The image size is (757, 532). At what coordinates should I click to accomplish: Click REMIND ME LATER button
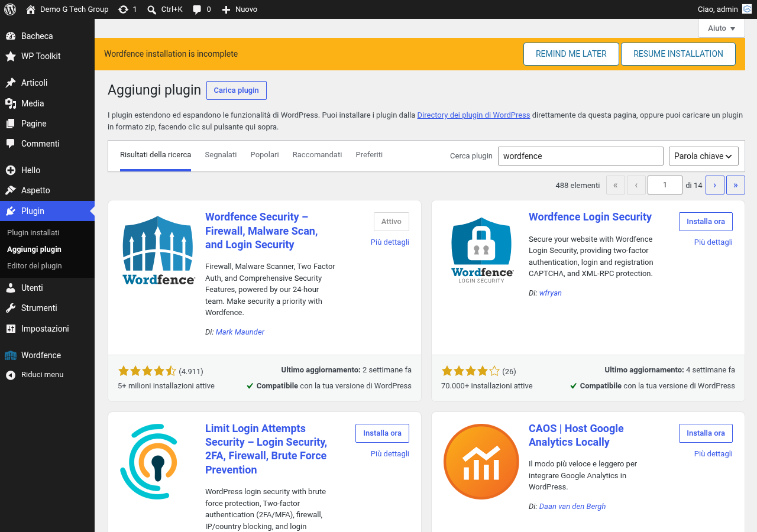pyautogui.click(x=571, y=54)
